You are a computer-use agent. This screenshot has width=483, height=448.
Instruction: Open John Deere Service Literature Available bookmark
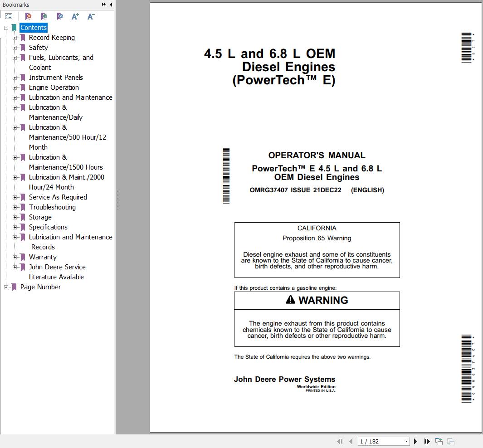click(x=57, y=272)
